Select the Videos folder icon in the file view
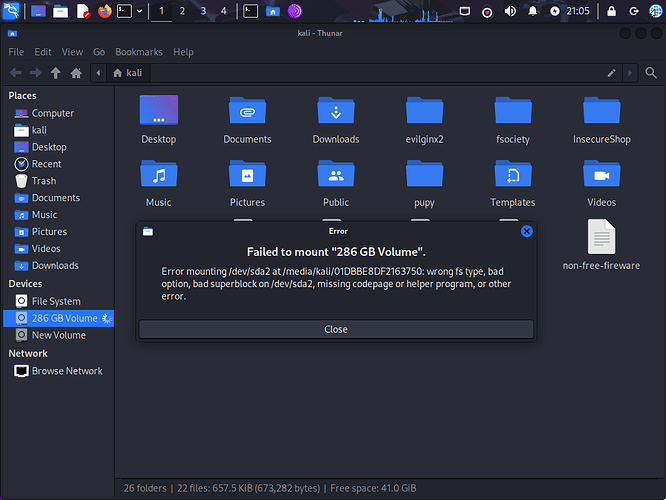The width and height of the screenshot is (666, 500). pyautogui.click(x=601, y=173)
